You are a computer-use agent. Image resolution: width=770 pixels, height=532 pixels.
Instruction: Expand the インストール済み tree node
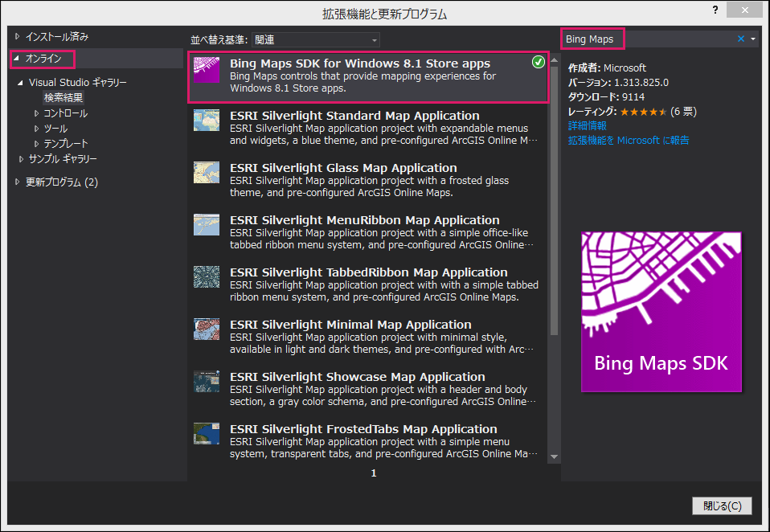coord(17,36)
